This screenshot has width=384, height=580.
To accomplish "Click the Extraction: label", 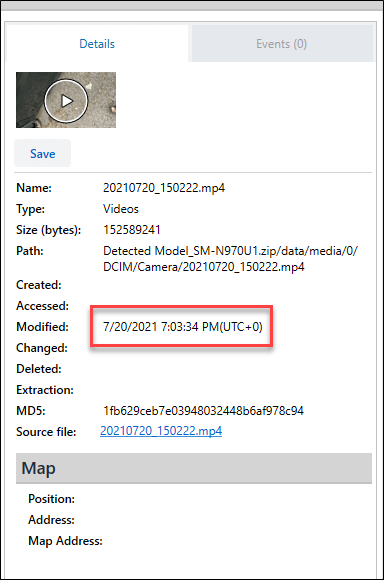I will point(45,390).
